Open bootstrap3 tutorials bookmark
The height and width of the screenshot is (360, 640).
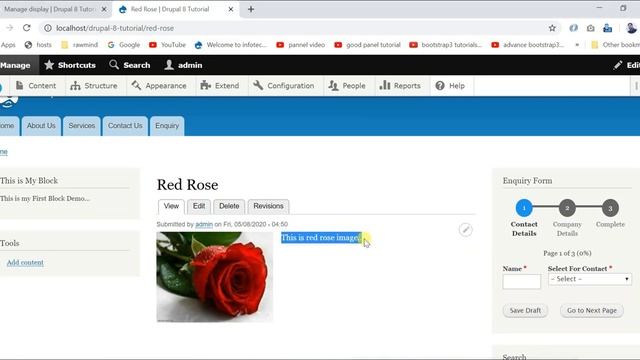pyautogui.click(x=446, y=45)
